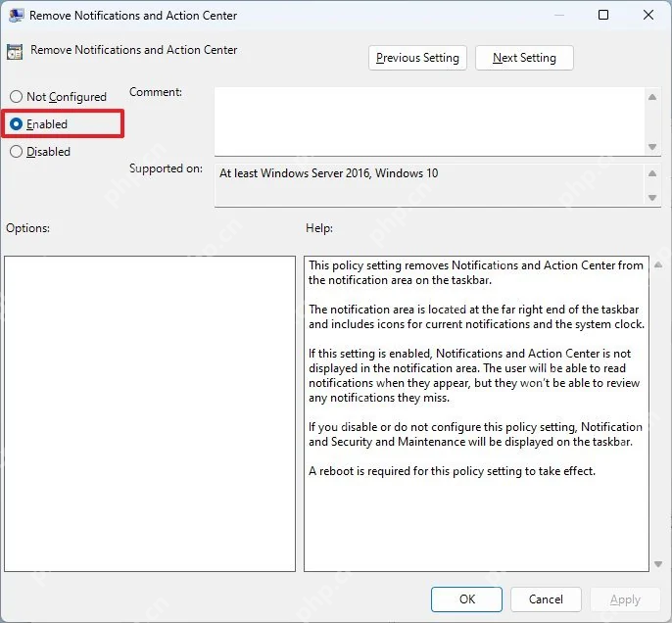Click the Apply button
The height and width of the screenshot is (623, 672).
tap(625, 599)
